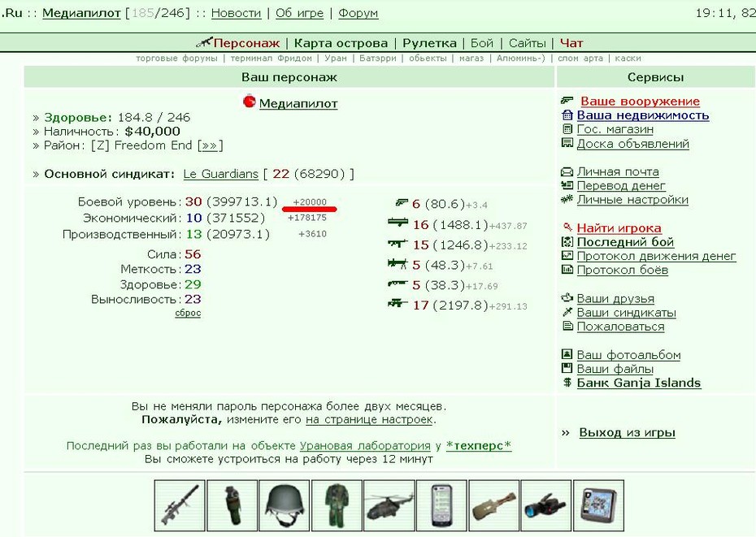Open the *техперс* player link

[479, 446]
